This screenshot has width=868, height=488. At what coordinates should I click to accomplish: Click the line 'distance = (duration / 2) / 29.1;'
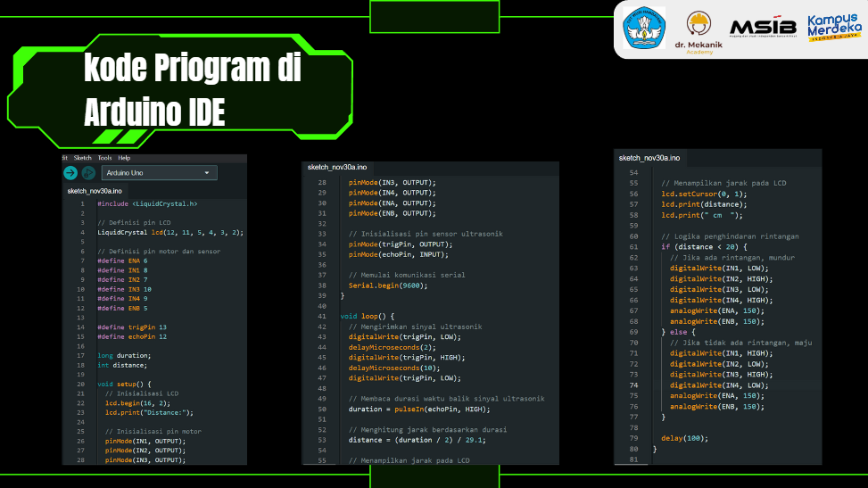coord(417,440)
